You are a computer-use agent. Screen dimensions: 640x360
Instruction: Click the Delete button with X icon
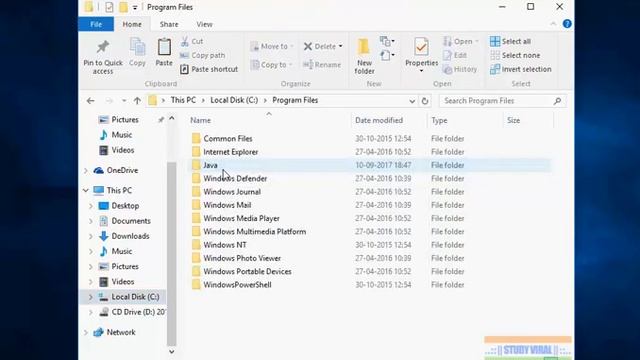pyautogui.click(x=320, y=47)
